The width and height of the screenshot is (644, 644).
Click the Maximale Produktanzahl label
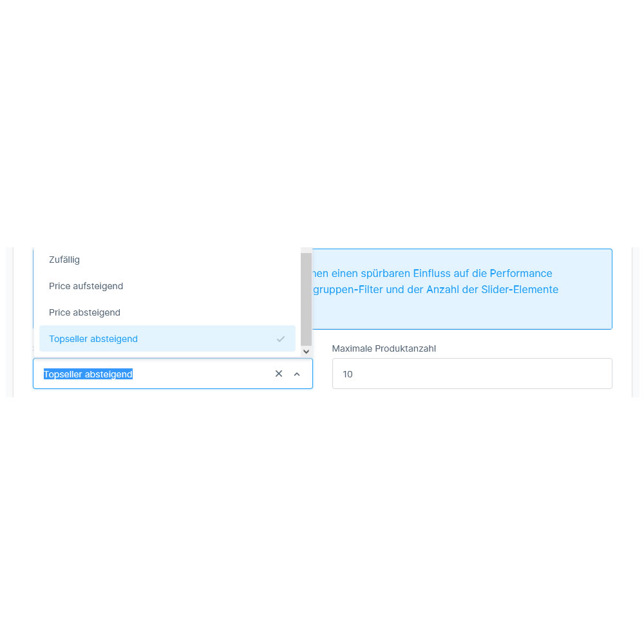point(384,348)
